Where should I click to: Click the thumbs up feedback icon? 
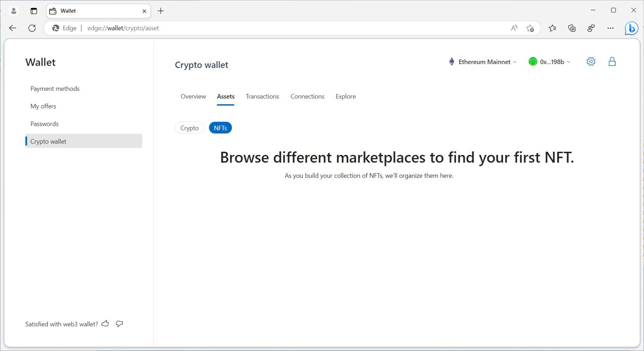click(x=106, y=324)
